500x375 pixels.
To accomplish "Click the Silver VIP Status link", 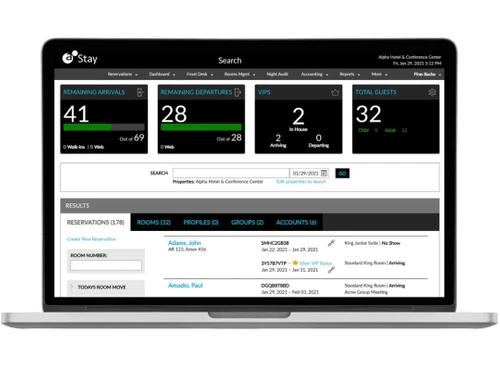I will click(315, 263).
